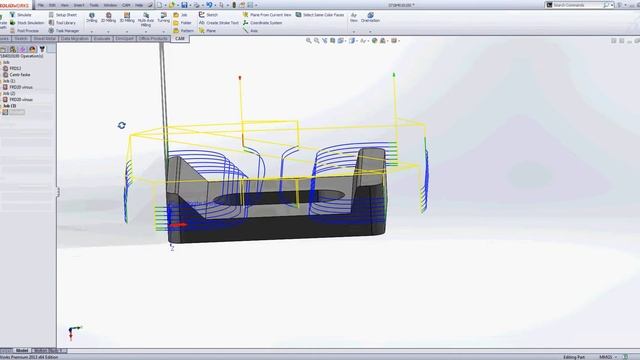Click the Plane command
Screen dimensions: 640x360
[207, 31]
